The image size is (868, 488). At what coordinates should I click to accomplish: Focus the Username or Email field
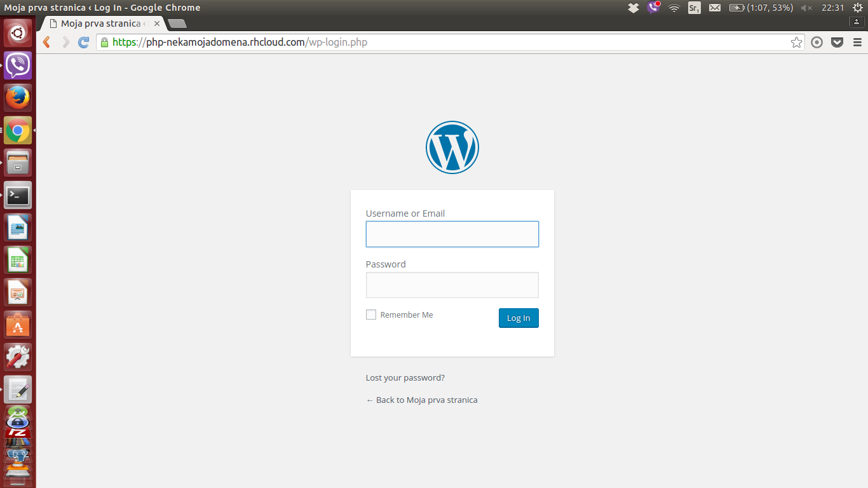(452, 234)
